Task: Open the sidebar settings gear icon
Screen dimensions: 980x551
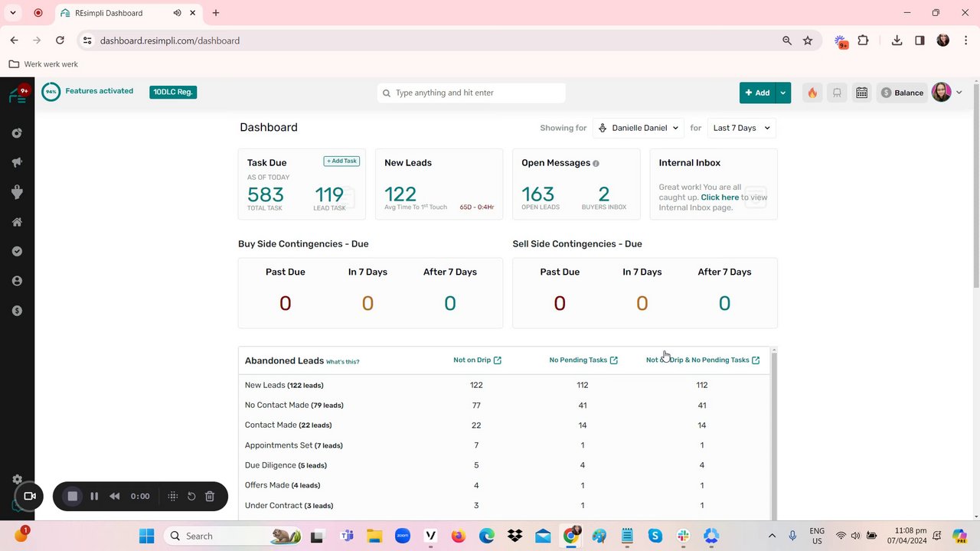Action: [17, 479]
